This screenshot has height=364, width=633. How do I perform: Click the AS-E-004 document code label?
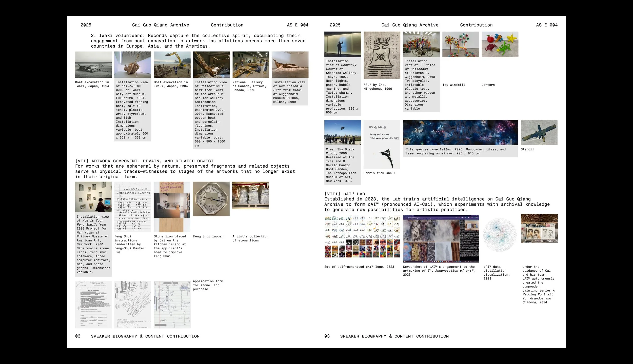point(298,25)
